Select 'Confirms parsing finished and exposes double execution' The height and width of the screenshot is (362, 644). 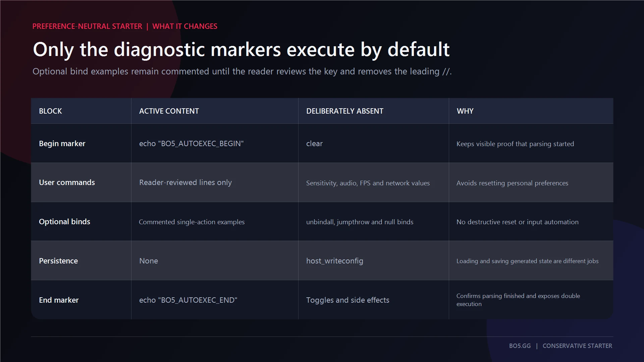pyautogui.click(x=518, y=300)
